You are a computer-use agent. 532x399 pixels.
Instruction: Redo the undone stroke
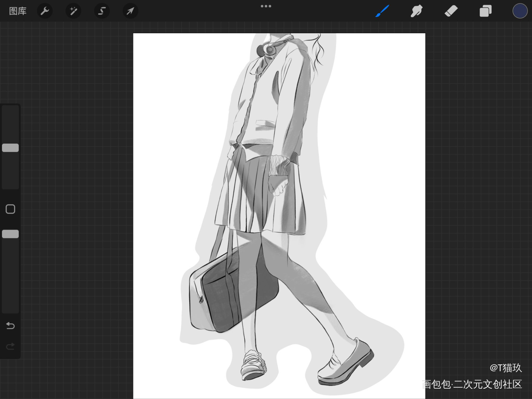point(10,346)
